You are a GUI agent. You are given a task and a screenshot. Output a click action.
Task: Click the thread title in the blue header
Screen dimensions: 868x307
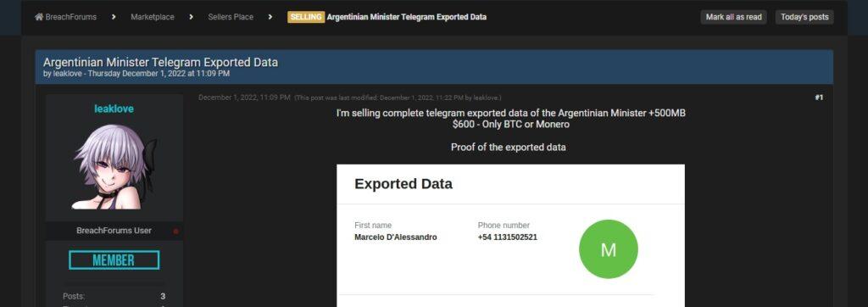point(160,62)
